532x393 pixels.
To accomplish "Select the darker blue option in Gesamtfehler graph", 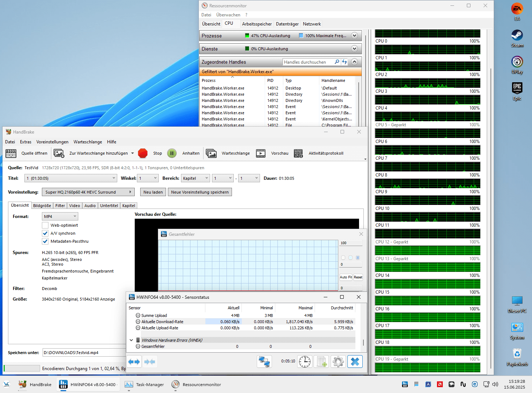I will point(358,258).
